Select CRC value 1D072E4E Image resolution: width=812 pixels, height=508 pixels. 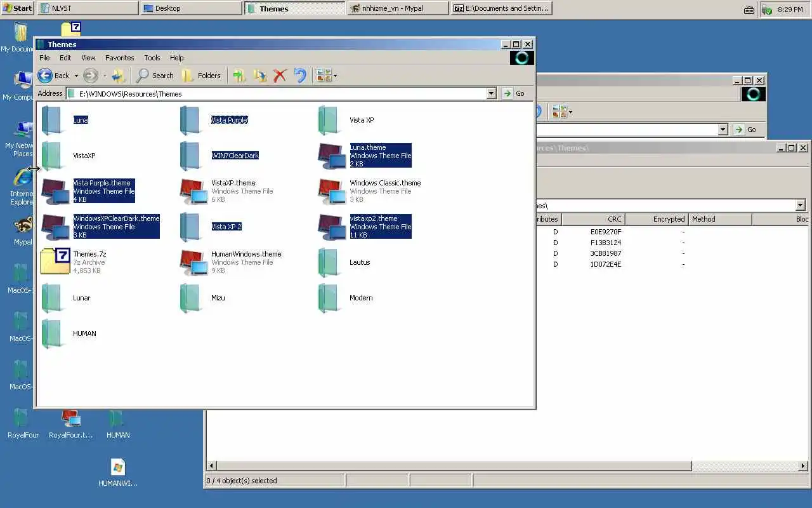tap(606, 264)
